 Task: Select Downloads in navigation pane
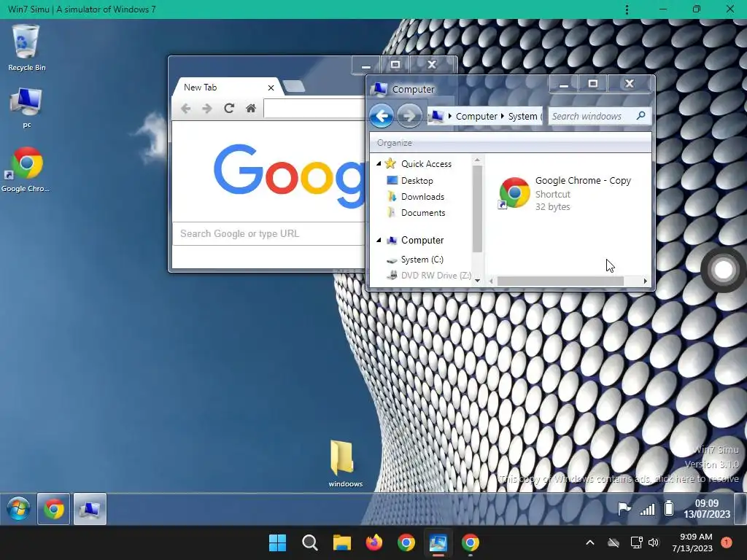click(422, 197)
